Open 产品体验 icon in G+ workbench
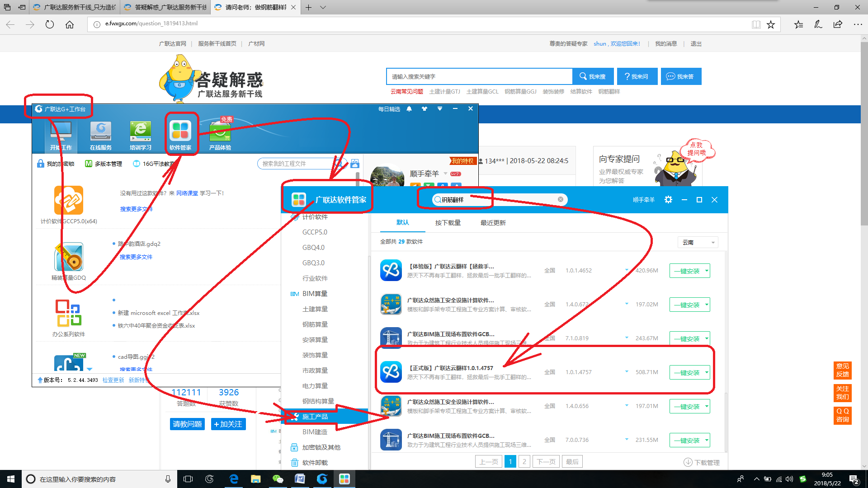Screen dimensions: 868x488 click(220, 135)
